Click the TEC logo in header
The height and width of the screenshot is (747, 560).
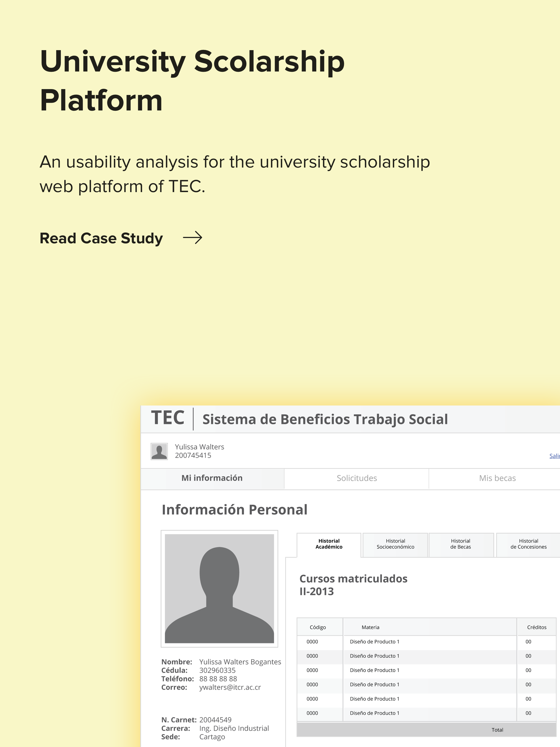point(168,418)
